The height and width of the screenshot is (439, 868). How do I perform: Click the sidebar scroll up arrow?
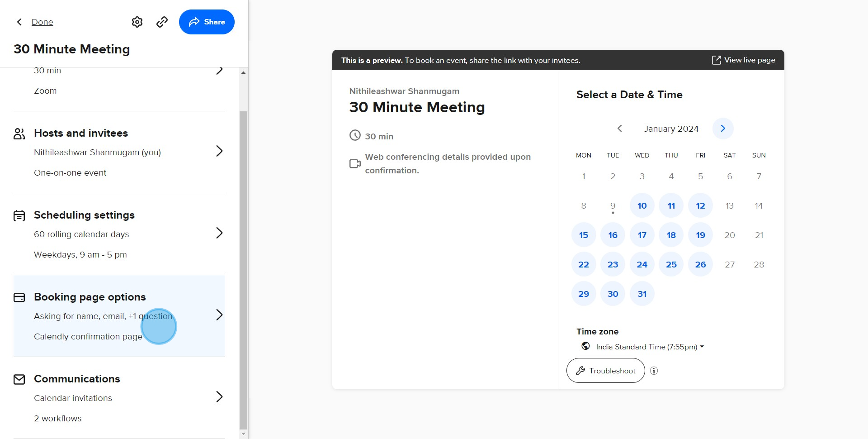[243, 72]
